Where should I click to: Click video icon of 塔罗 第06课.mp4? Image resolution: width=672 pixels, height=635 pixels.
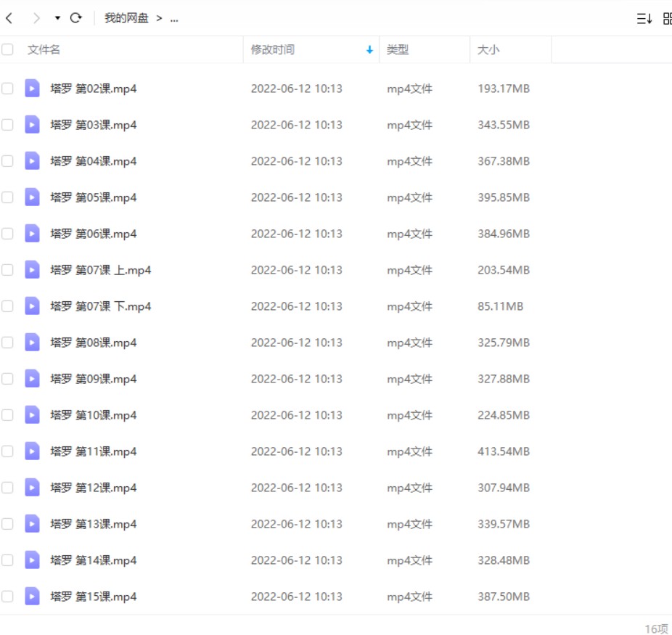[32, 234]
